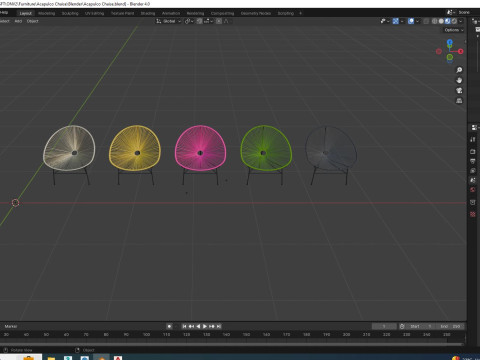Click the Start frame field
This screenshot has height=360, width=480.
click(x=420, y=326)
